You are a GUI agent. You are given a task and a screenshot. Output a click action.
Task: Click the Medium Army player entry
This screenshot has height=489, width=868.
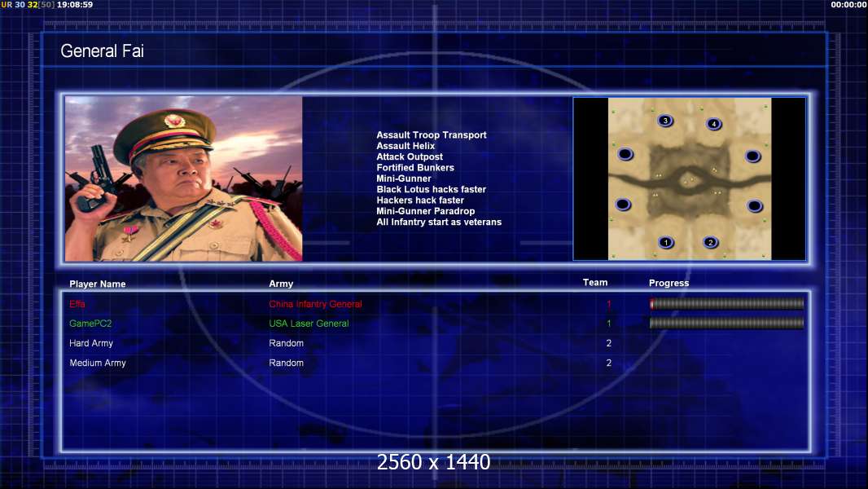coord(98,363)
